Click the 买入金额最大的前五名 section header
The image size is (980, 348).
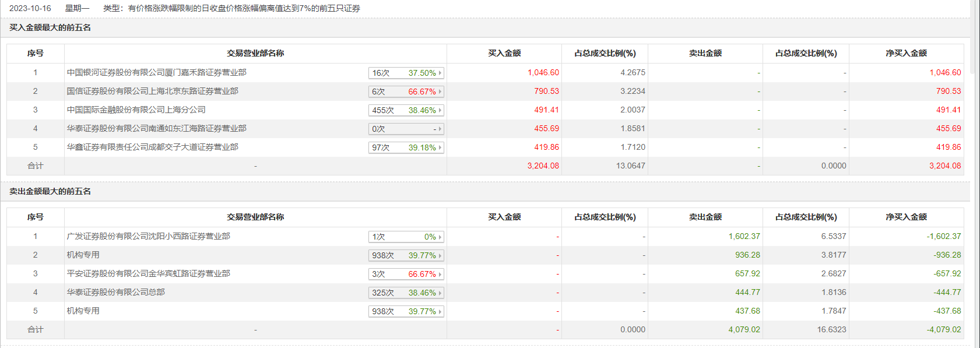click(x=50, y=27)
